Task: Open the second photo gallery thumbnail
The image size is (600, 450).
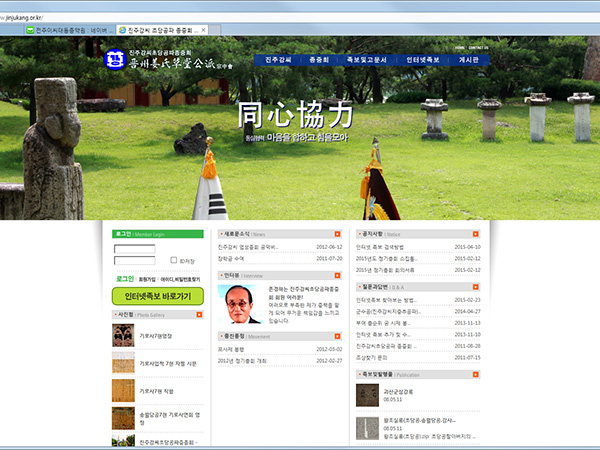Action: [x=123, y=363]
